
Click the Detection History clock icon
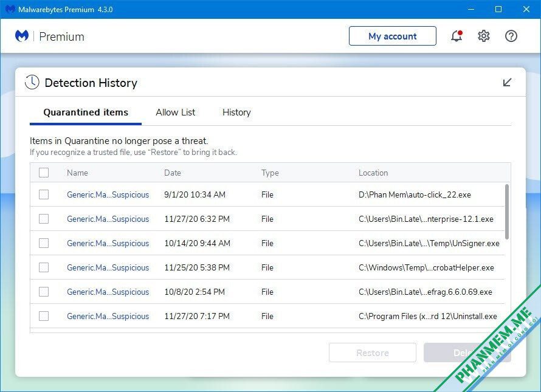tap(32, 82)
